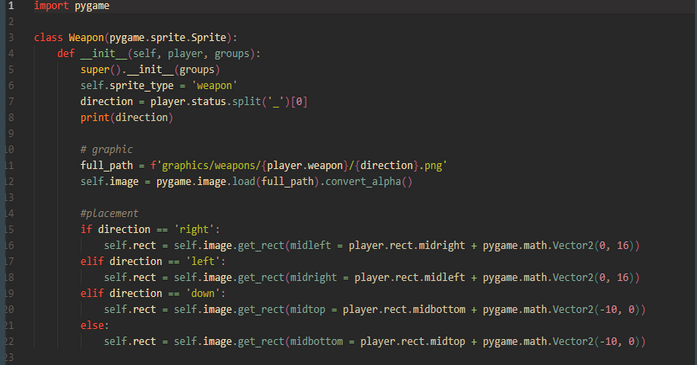Click midbottom argument on line 22
The image size is (697, 365).
click(316, 341)
